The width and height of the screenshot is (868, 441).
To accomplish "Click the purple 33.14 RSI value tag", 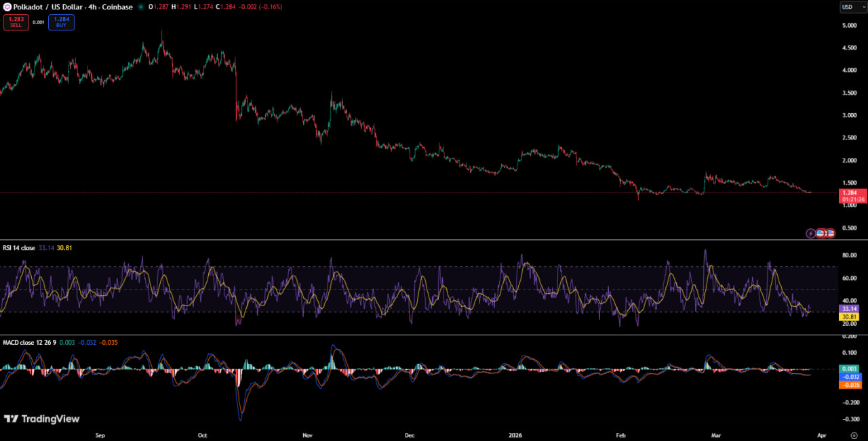I will pos(850,308).
